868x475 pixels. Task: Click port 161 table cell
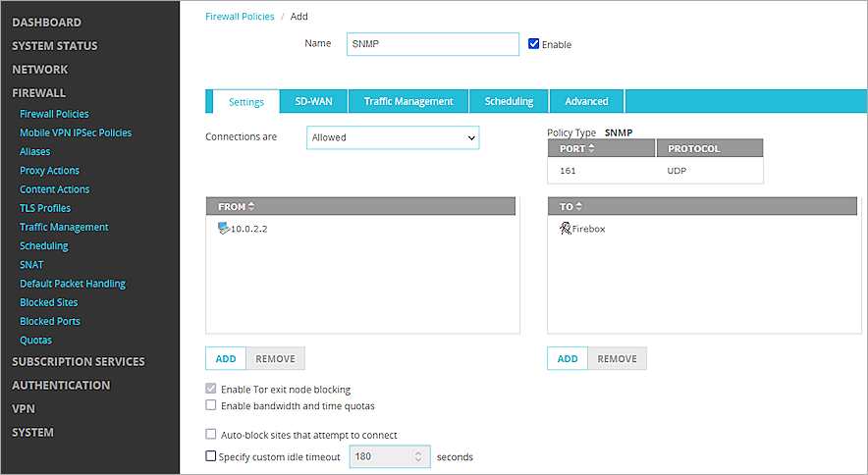tap(568, 171)
